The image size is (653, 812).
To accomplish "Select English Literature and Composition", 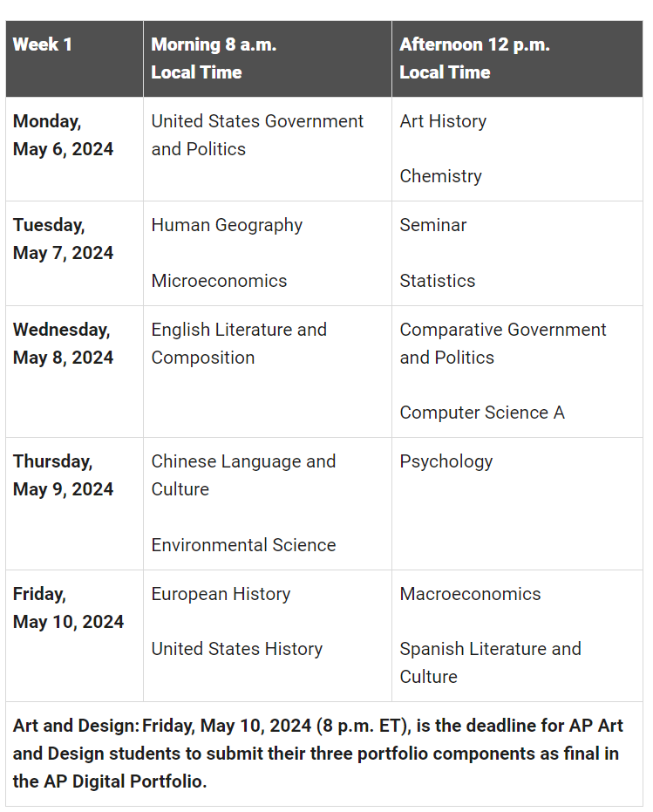I will [239, 344].
